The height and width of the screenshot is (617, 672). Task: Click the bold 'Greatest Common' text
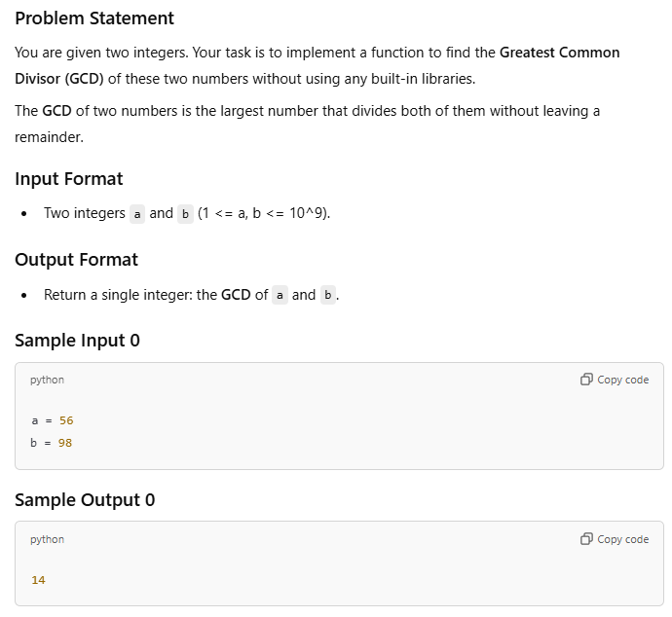coord(560,53)
